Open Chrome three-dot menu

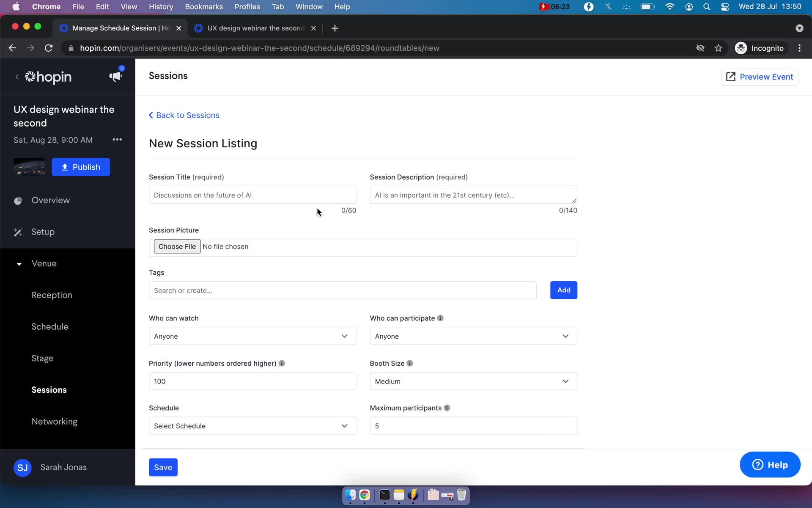[799, 48]
